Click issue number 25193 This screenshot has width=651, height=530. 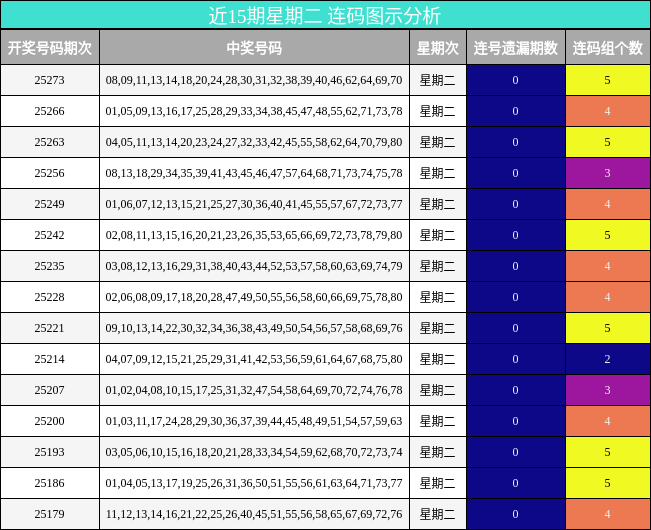pyautogui.click(x=50, y=452)
